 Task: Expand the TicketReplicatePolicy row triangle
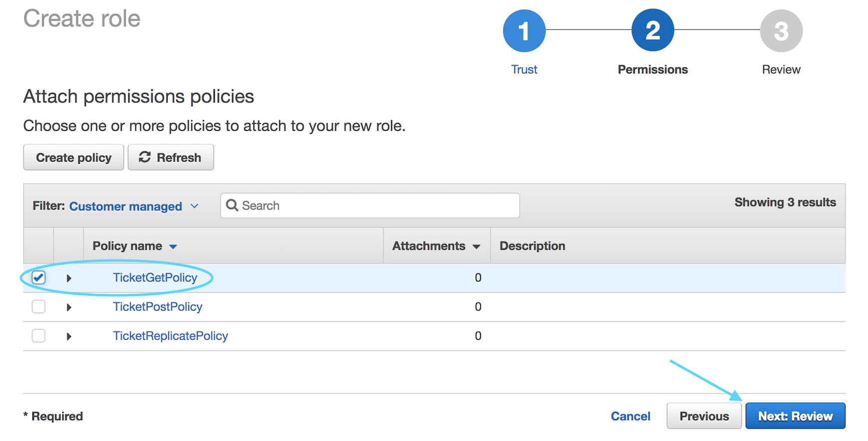click(x=69, y=336)
